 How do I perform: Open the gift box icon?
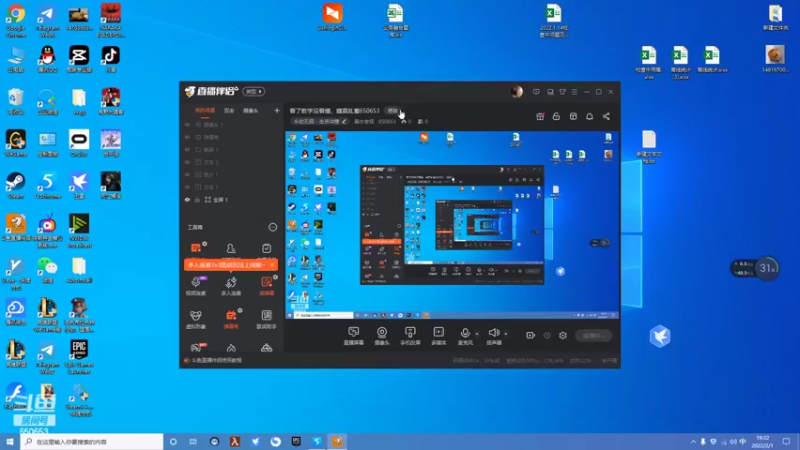[540, 116]
